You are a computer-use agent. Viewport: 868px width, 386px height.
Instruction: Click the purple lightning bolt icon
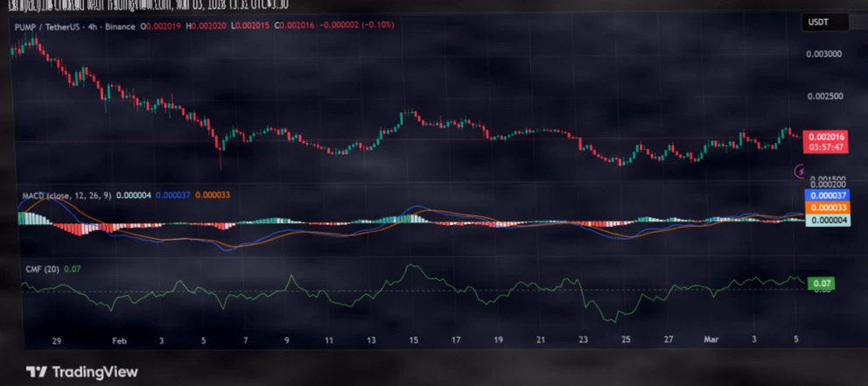pos(800,172)
